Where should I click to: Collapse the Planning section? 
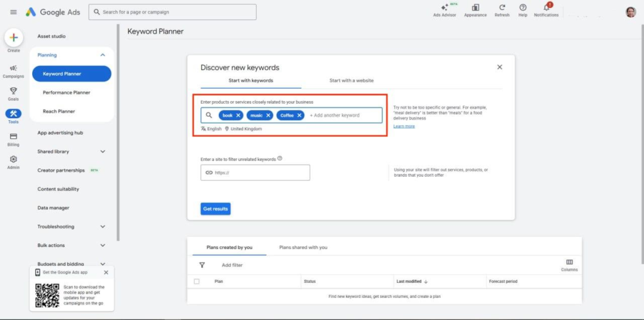click(x=103, y=55)
